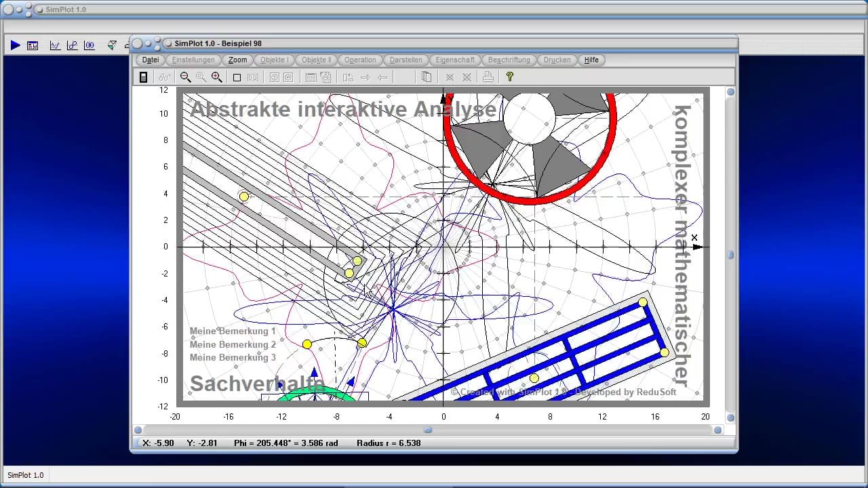The image size is (868, 488).
Task: Open the Operation menu
Action: 360,60
